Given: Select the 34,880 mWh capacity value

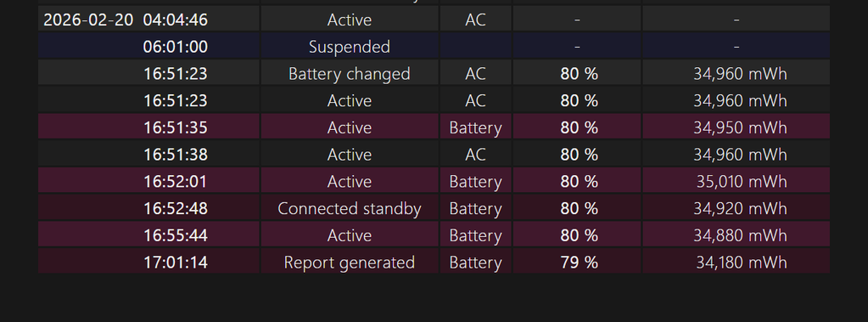Looking at the screenshot, I should (740, 235).
